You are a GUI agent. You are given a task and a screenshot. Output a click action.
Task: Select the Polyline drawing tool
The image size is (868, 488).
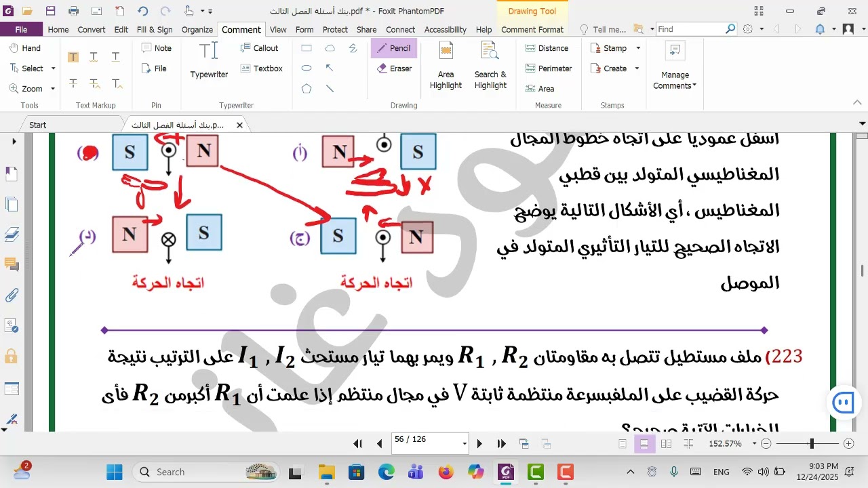point(353,48)
